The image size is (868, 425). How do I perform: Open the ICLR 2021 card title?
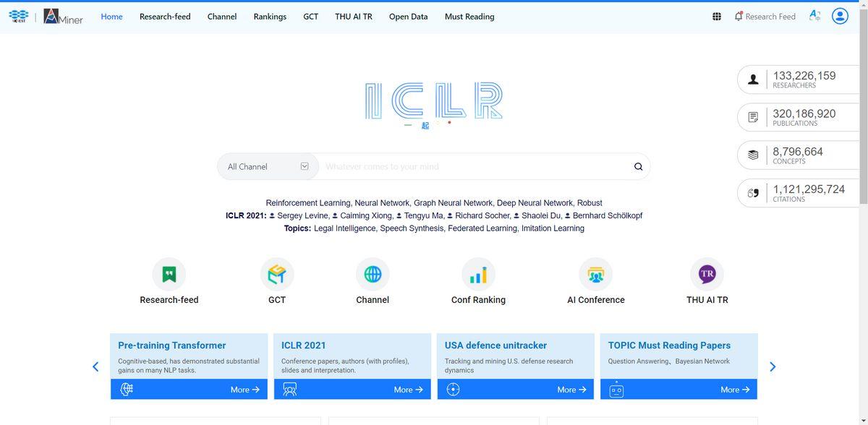click(x=304, y=345)
